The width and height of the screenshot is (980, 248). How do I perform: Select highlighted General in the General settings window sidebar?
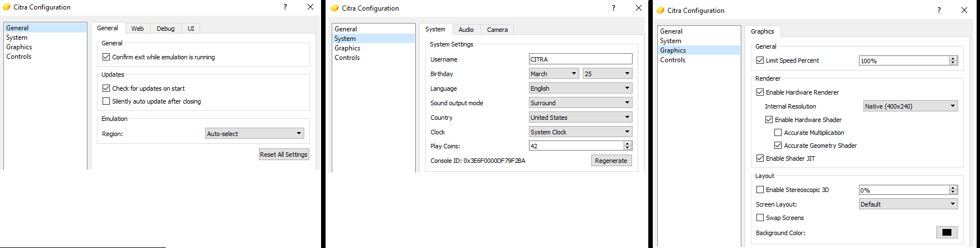point(45,28)
